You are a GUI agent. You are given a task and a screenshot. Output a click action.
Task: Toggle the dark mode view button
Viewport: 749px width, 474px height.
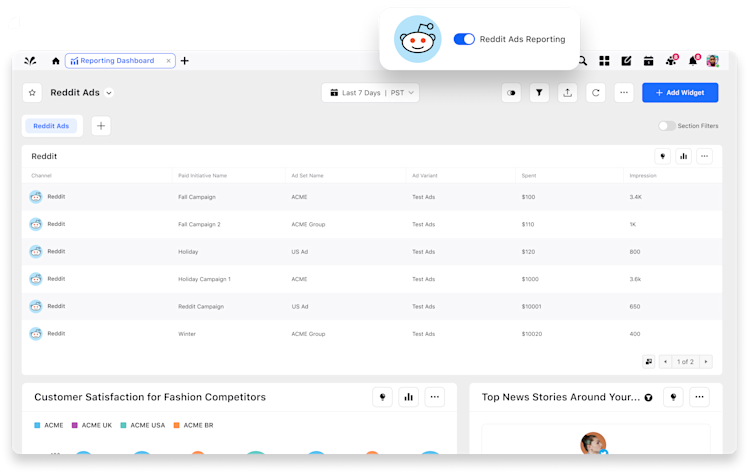coord(511,93)
